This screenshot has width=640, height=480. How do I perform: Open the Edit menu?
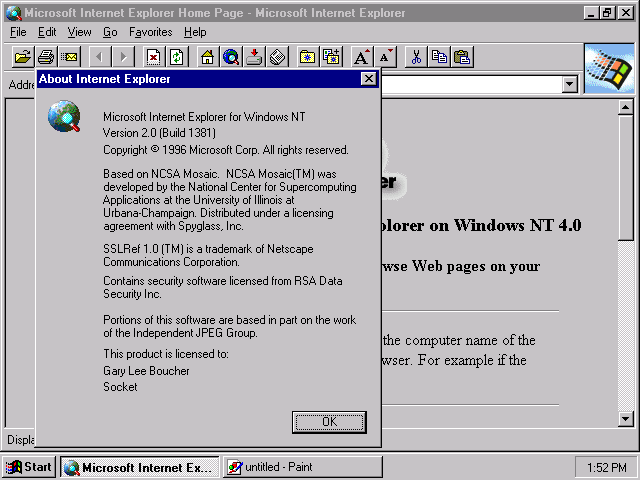(47, 32)
